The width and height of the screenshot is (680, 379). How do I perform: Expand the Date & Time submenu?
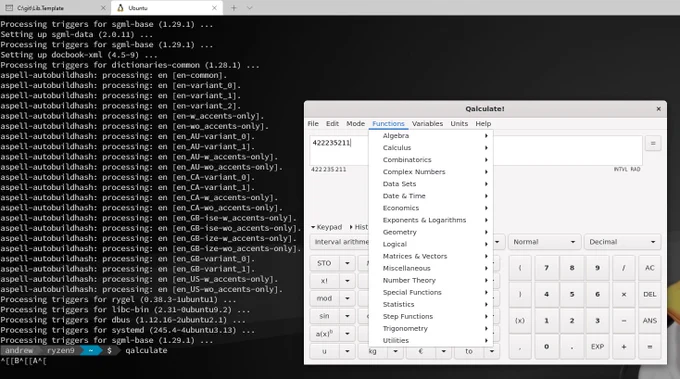431,196
